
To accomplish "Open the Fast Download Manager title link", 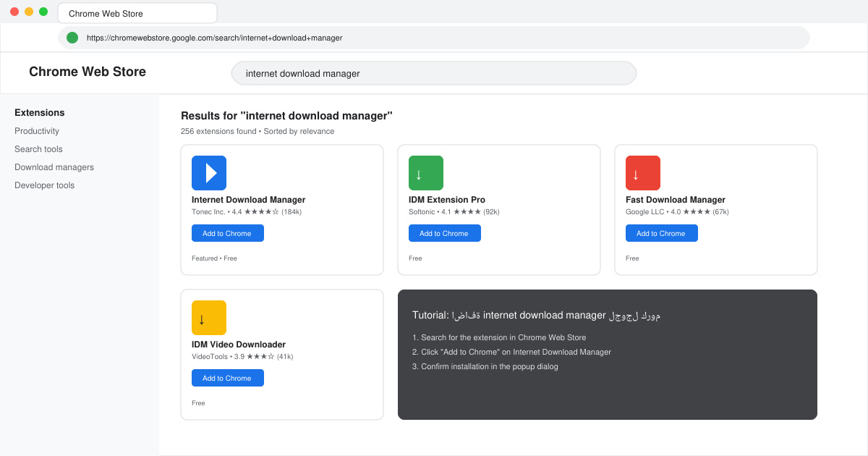I will click(x=676, y=200).
